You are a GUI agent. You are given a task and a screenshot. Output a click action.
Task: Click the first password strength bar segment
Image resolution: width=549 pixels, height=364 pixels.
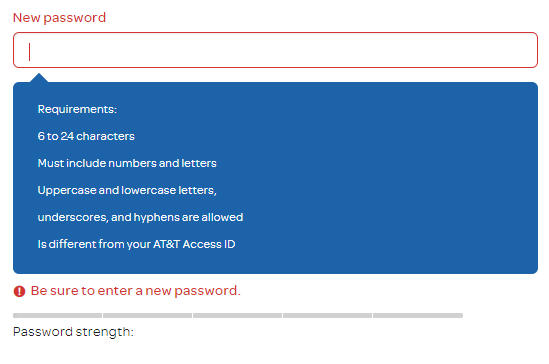[57, 315]
